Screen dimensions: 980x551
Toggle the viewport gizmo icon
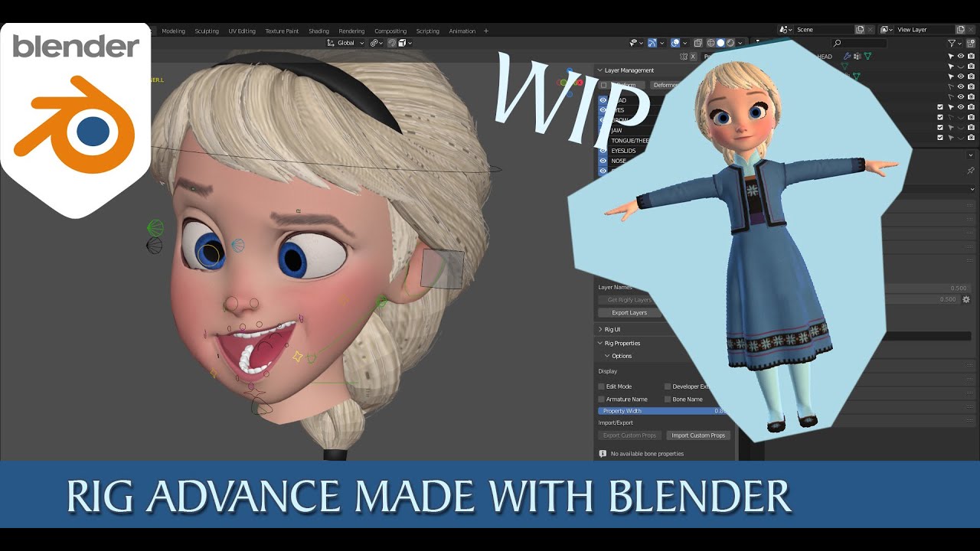[652, 43]
